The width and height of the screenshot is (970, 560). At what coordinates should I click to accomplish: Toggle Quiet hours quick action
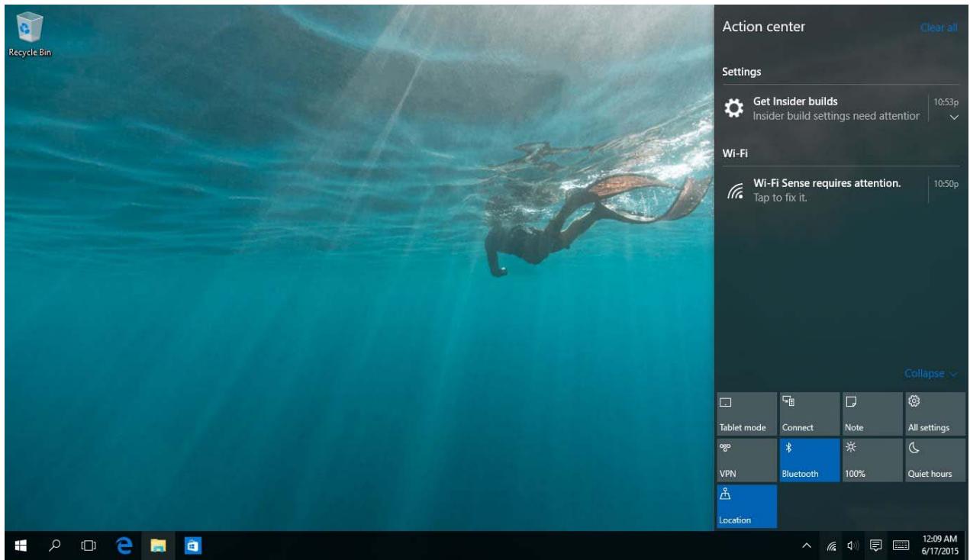coord(934,460)
